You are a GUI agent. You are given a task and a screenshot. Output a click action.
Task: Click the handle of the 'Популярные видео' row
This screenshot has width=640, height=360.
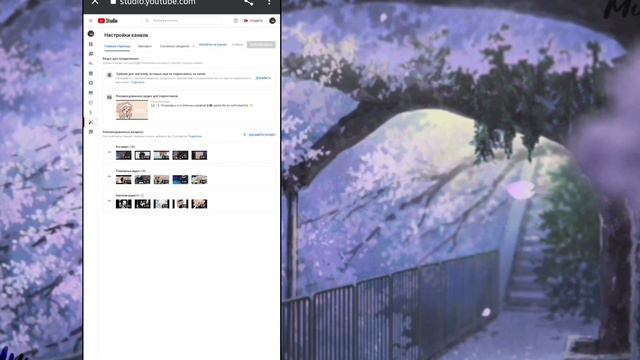click(x=109, y=176)
